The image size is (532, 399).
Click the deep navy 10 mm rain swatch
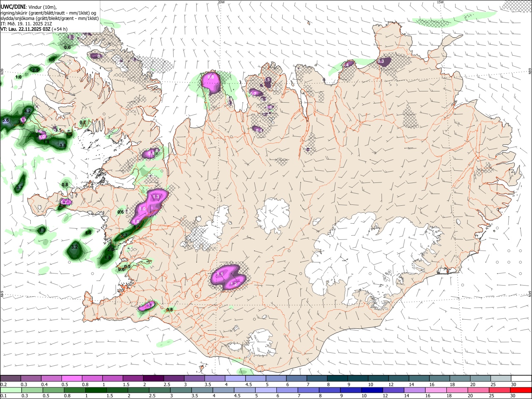click(x=372, y=390)
